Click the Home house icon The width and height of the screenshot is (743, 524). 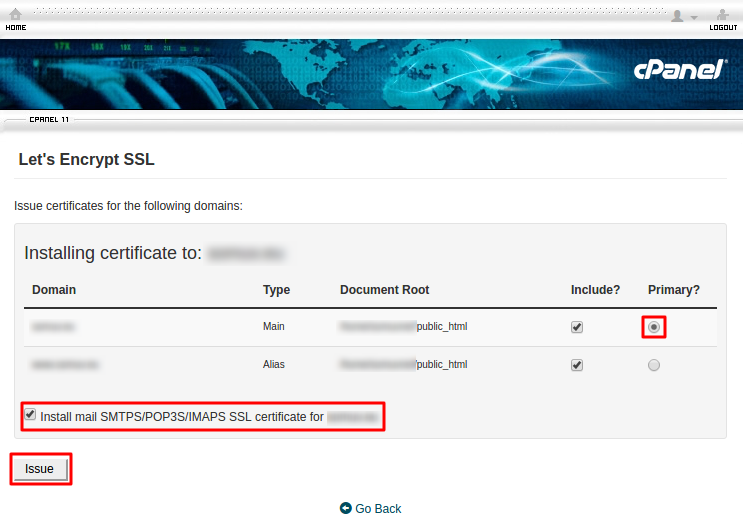16,14
